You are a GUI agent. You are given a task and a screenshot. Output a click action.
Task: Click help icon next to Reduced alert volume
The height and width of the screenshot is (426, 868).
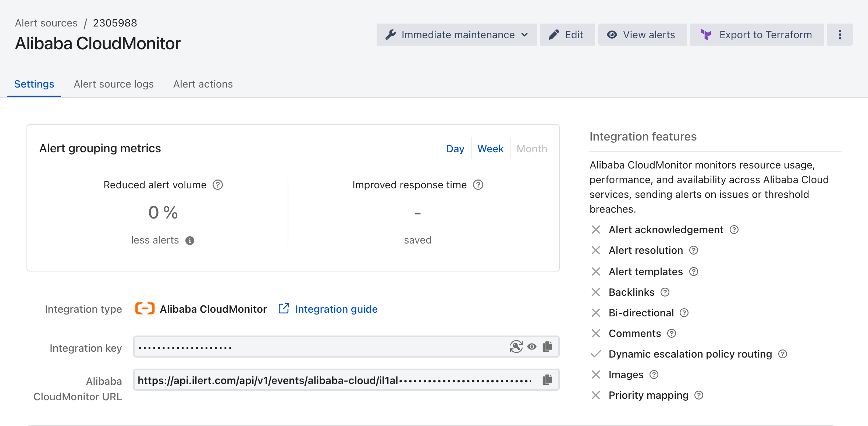pyautogui.click(x=218, y=185)
